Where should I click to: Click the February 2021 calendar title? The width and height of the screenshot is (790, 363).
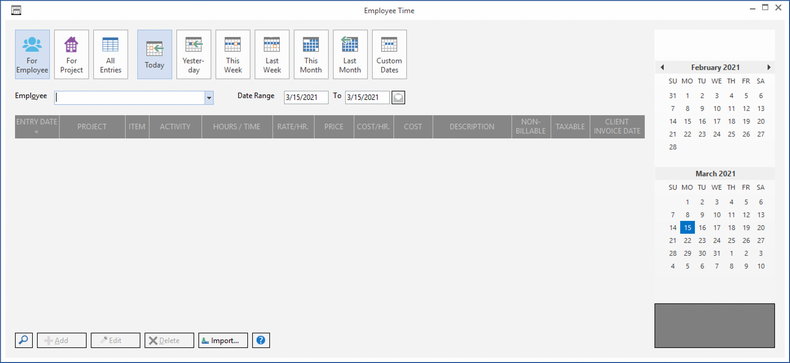click(x=715, y=67)
